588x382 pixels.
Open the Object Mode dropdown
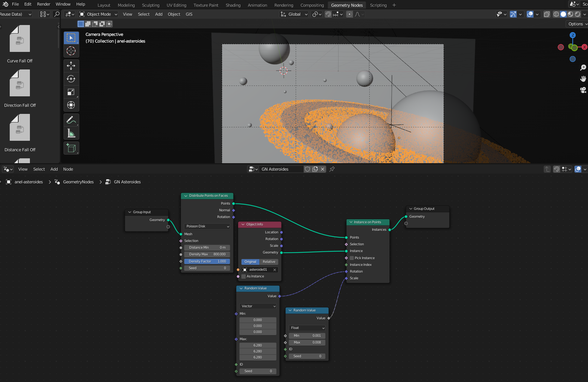pyautogui.click(x=98, y=14)
